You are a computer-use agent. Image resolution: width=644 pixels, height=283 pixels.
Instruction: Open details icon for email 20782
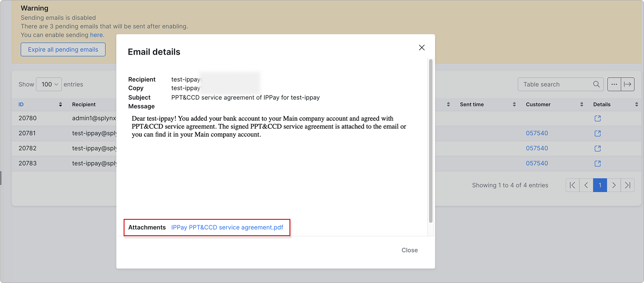point(597,148)
